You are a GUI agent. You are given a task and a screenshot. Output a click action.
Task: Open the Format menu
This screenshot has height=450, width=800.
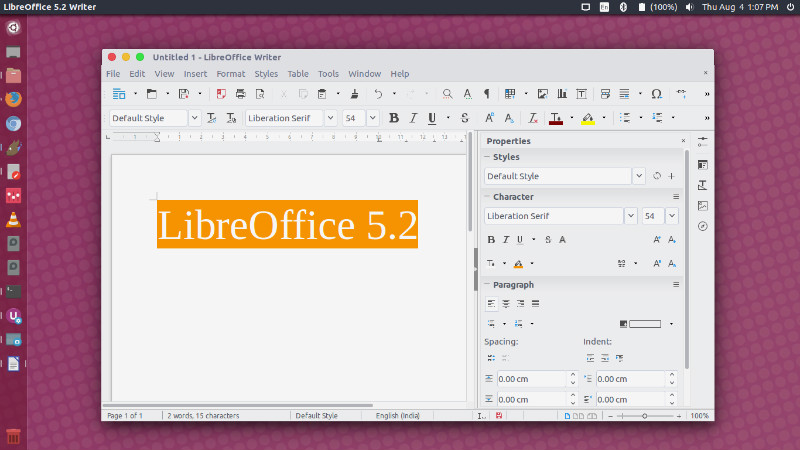pos(231,74)
